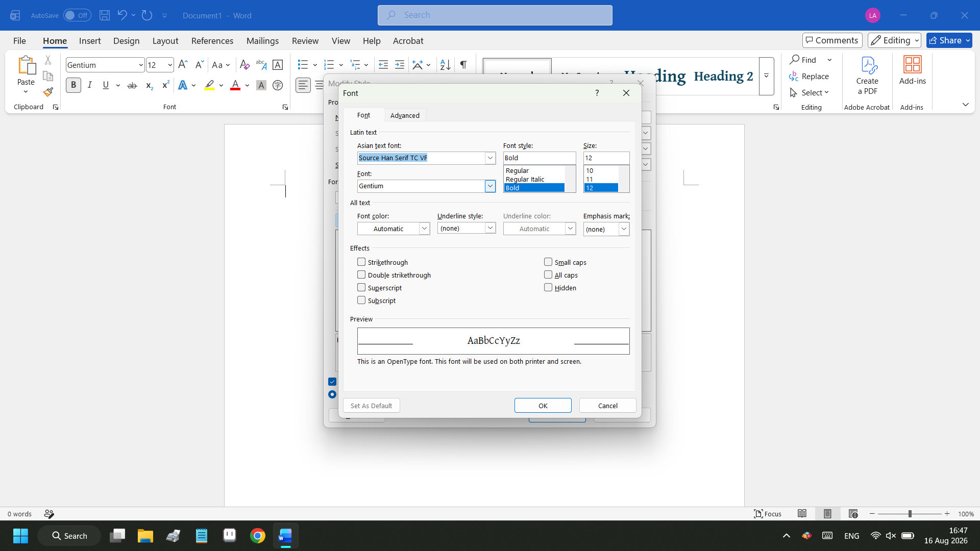Apply Strikethrough from the ribbon

(132, 85)
